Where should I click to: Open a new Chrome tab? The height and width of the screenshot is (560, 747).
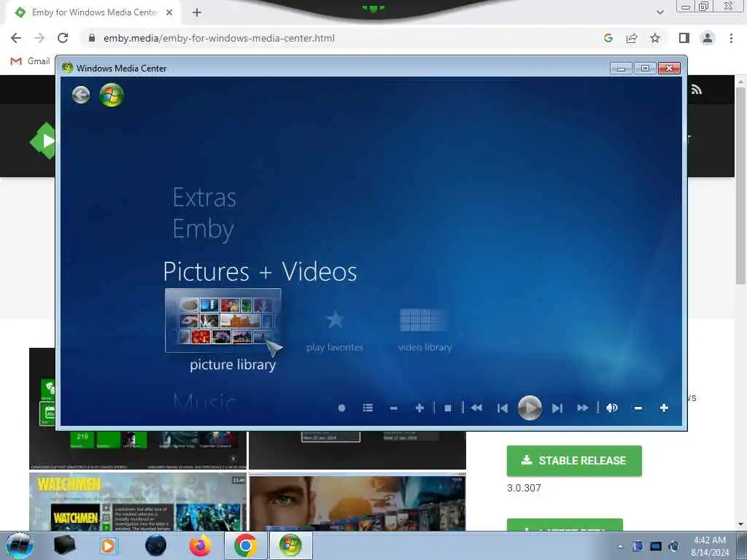pyautogui.click(x=197, y=12)
